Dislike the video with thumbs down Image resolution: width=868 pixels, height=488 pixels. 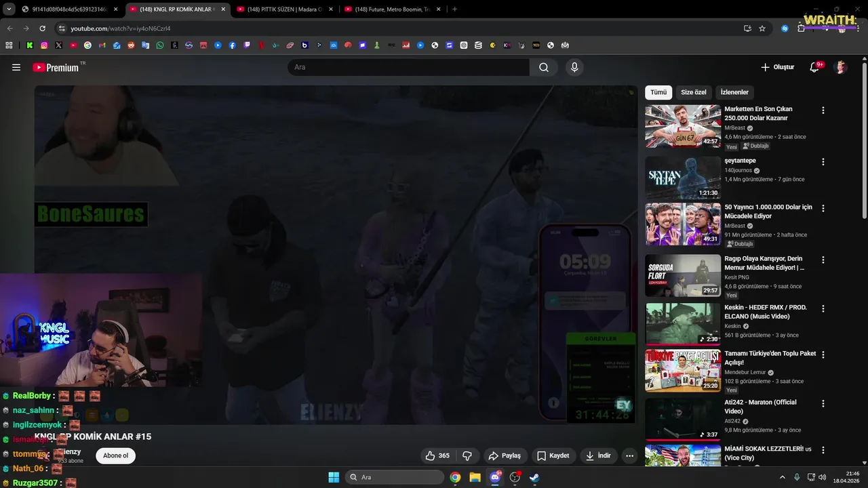467,455
